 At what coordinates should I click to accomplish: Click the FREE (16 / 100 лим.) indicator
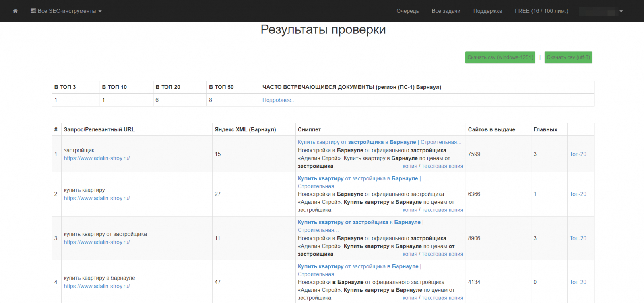541,11
